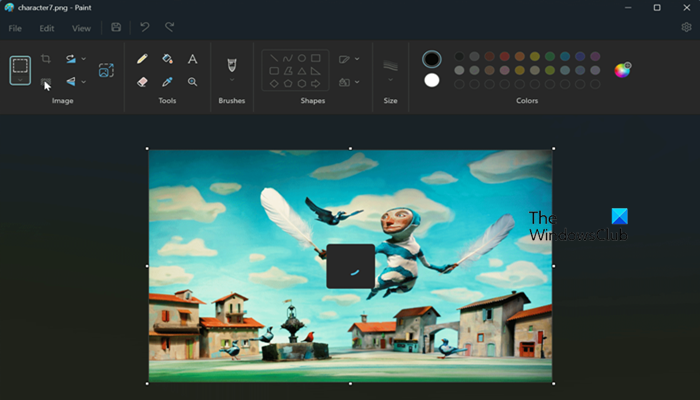Screen dimensions: 700x400
Task: Expand the Flip options dropdown
Action: tap(83, 82)
